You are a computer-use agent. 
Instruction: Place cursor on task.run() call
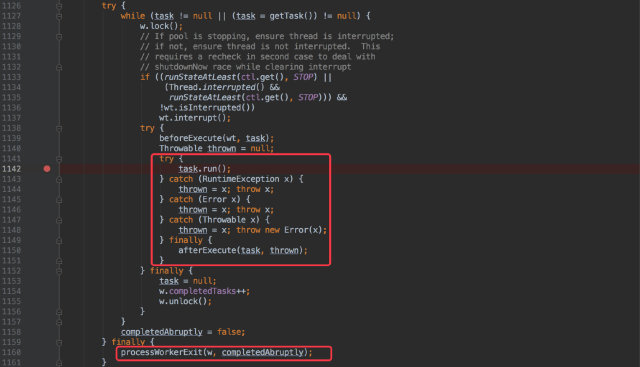point(204,169)
